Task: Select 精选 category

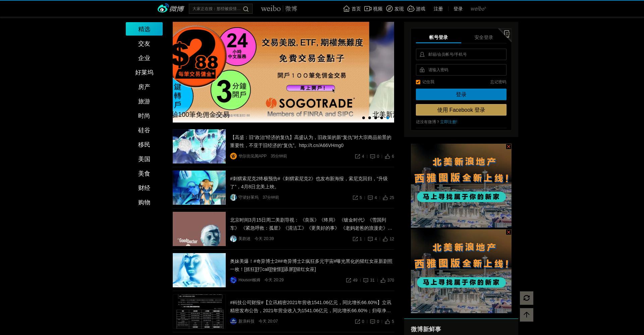Action: [144, 29]
